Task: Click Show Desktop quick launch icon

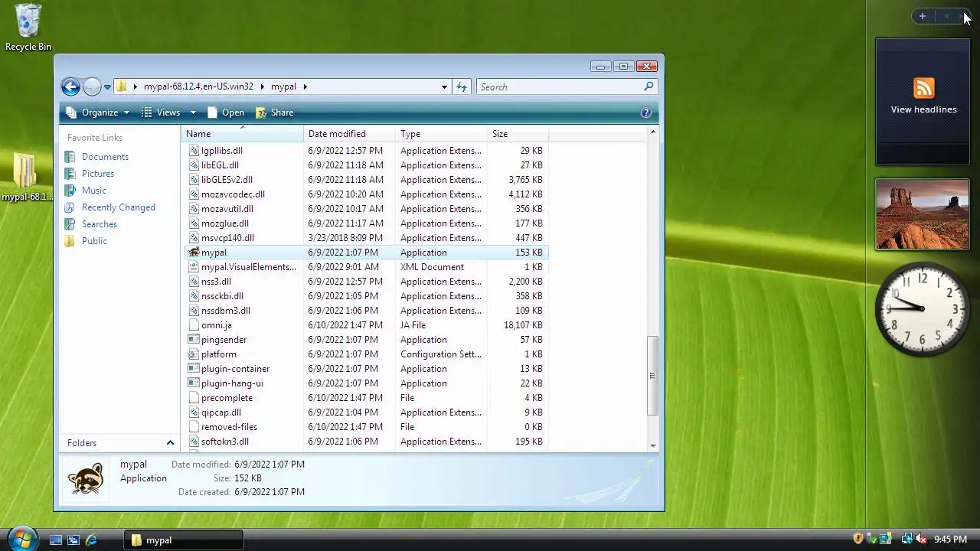Action: pyautogui.click(x=56, y=540)
